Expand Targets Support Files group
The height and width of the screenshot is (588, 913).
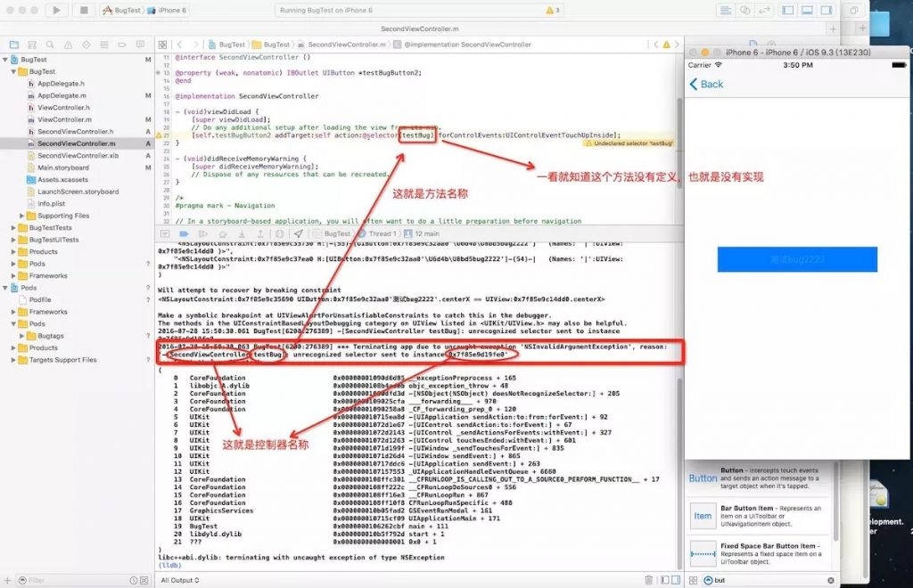click(13, 360)
